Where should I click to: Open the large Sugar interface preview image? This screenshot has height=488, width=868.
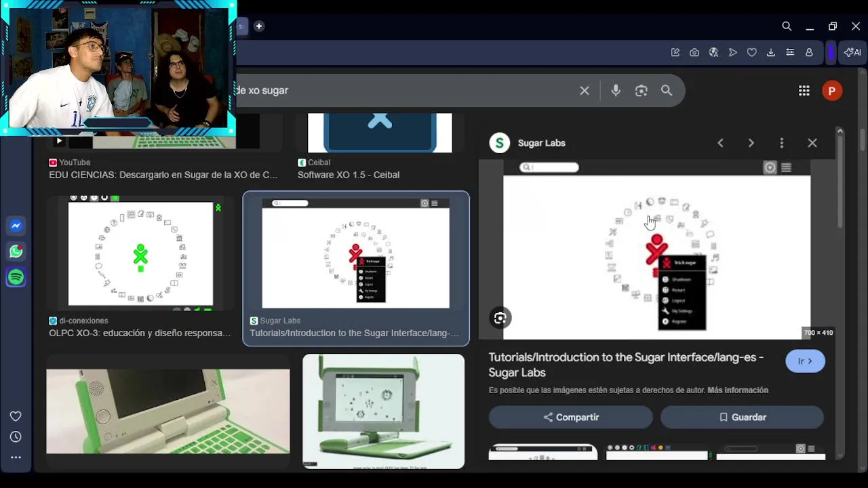(x=656, y=249)
